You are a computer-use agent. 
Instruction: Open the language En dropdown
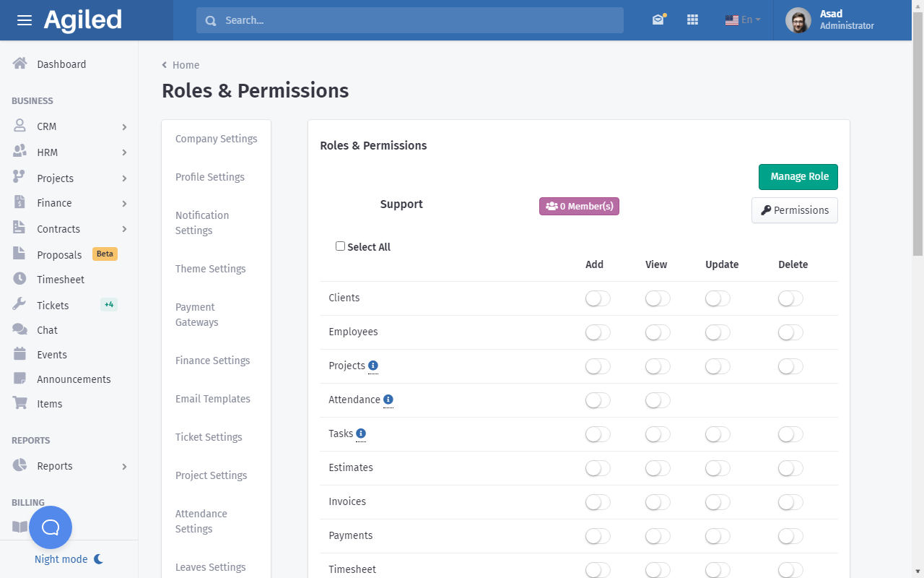point(743,20)
